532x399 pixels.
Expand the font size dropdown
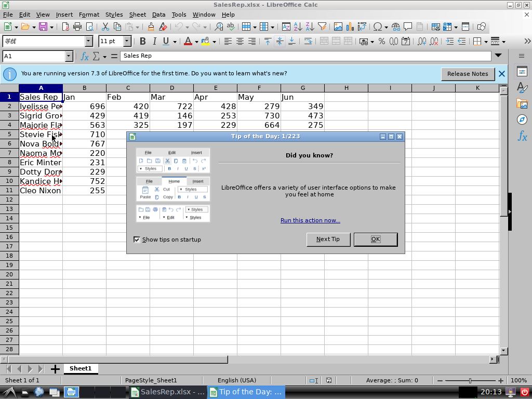pos(127,42)
